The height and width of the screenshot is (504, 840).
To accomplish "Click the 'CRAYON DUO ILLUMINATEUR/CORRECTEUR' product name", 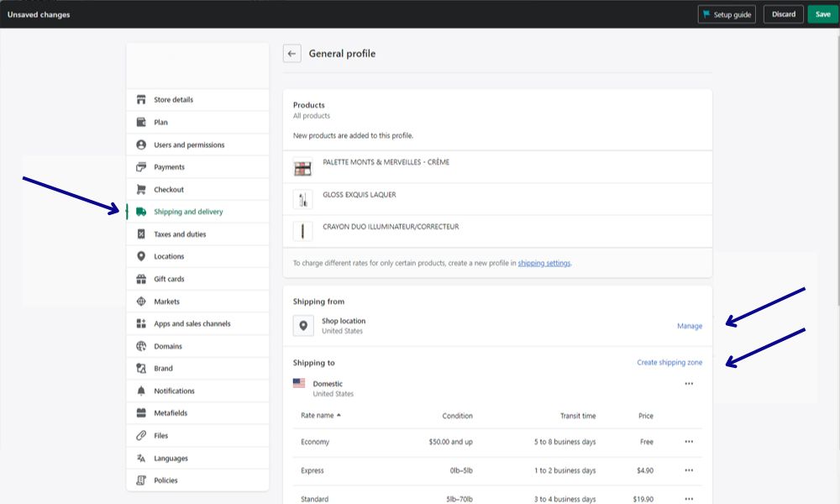I will tap(391, 227).
